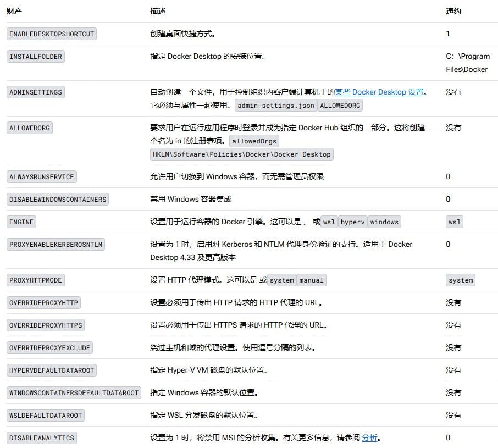
Task: Click description 指定 WSL 分发磁盘的默认位置。
Action: [x=204, y=416]
